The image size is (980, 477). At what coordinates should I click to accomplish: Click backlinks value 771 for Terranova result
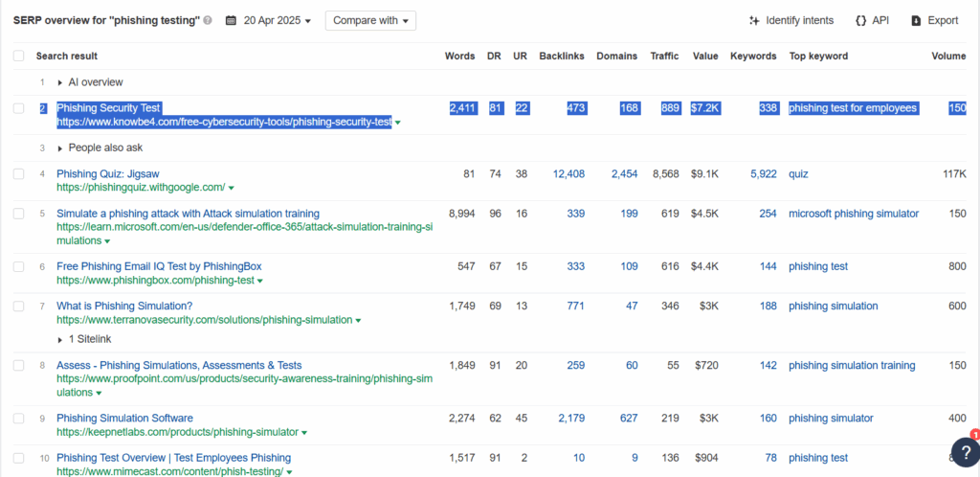(575, 306)
